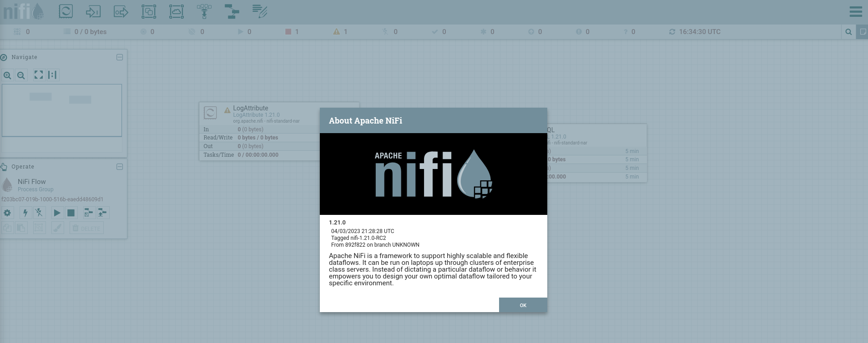This screenshot has height=343, width=868.
Task: Stop the flow with the square button
Action: (71, 213)
